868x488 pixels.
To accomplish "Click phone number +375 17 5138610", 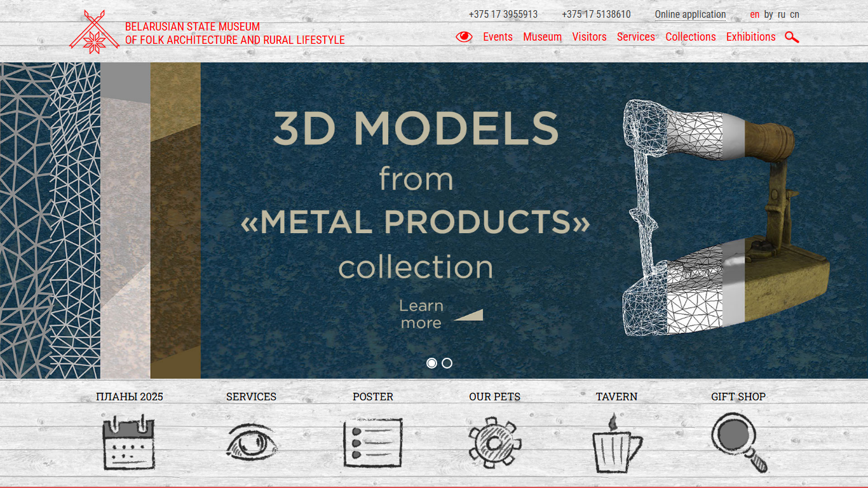I will point(596,15).
